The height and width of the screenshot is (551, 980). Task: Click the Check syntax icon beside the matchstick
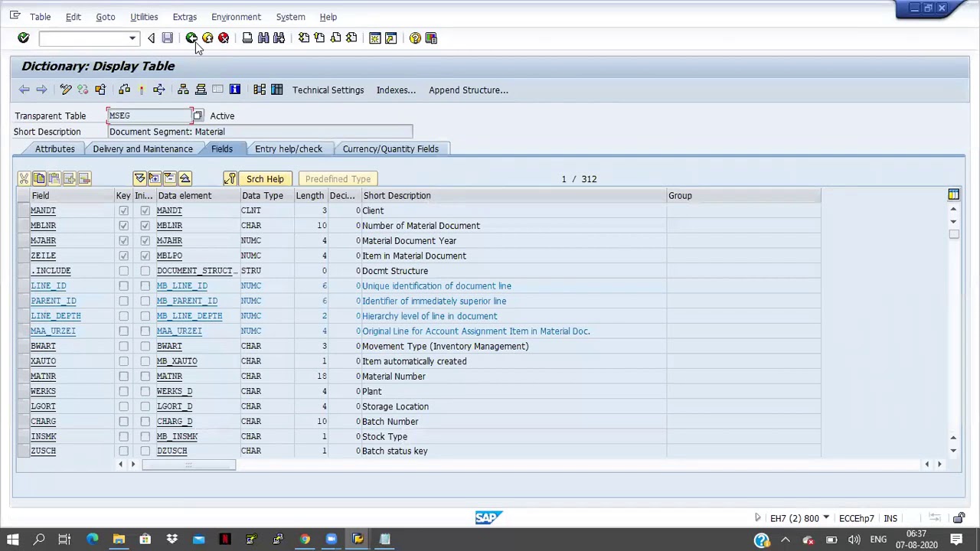point(124,90)
